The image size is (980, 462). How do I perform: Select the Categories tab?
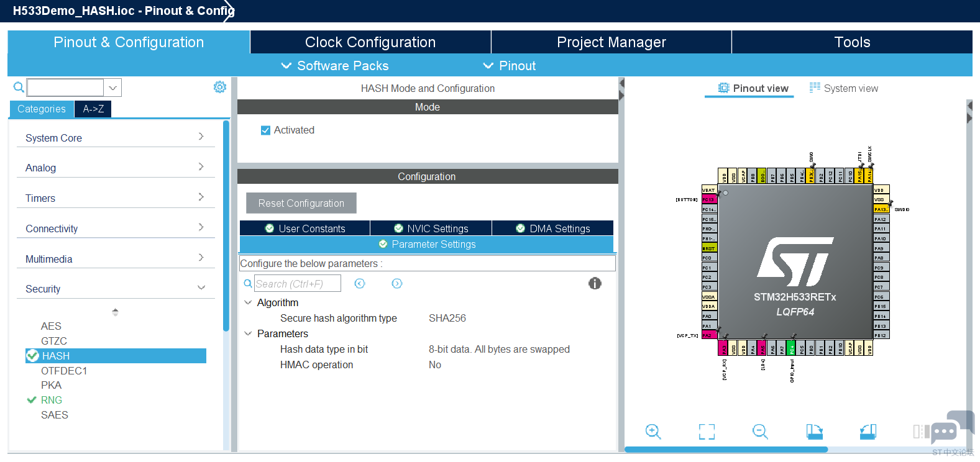click(42, 109)
